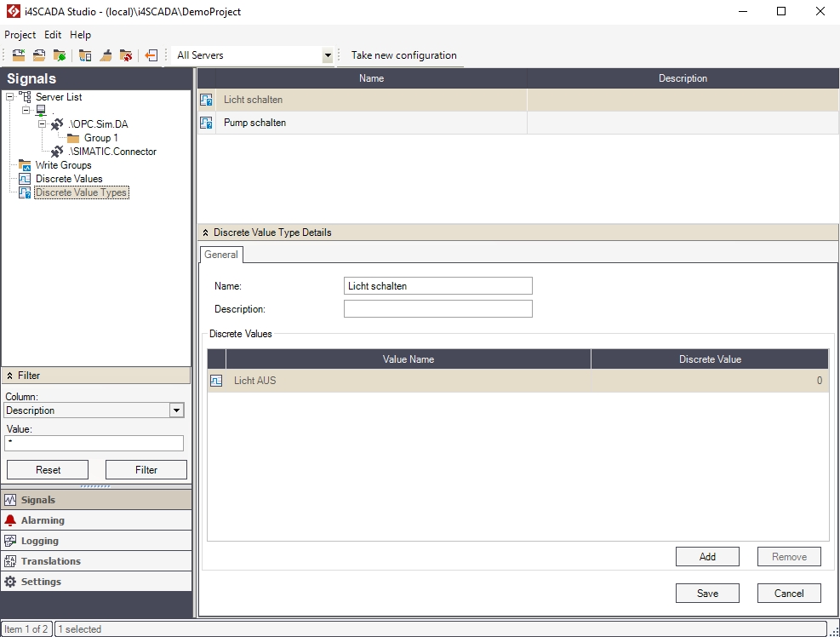Click the Translations icon in the sidebar

click(x=10, y=561)
